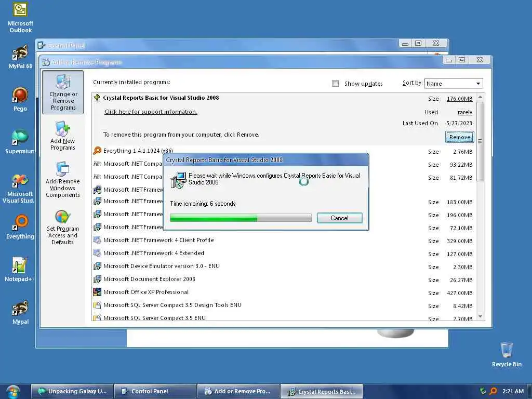This screenshot has height=399, width=532.
Task: Enable the Show updates checkbox
Action: [335, 84]
